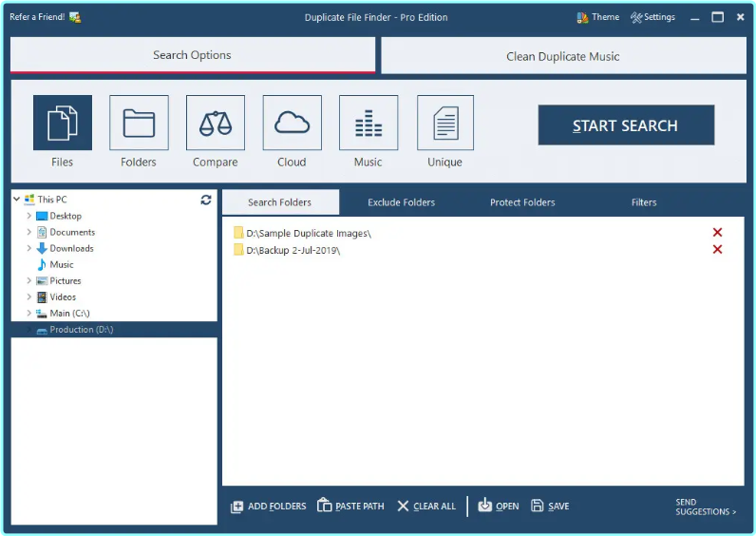The height and width of the screenshot is (536, 756).
Task: Click the Desktop icon in tree
Action: (x=42, y=216)
